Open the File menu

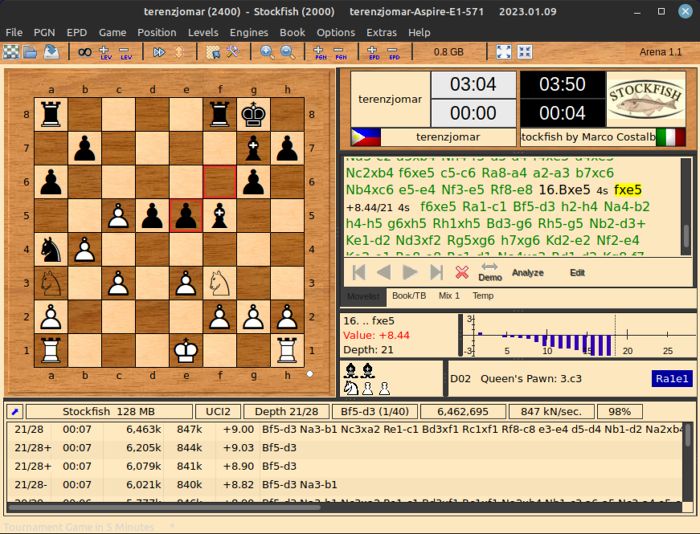tap(14, 33)
